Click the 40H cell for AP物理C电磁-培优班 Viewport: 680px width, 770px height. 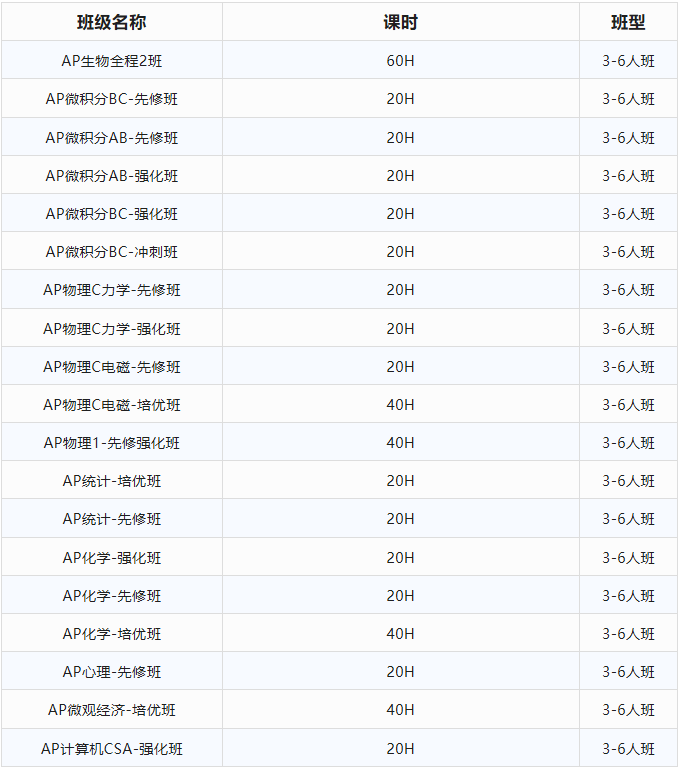pos(400,405)
